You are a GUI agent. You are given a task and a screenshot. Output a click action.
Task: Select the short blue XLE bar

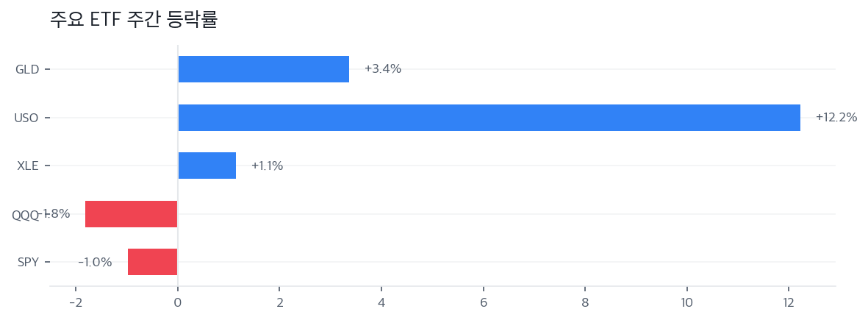tap(207, 166)
